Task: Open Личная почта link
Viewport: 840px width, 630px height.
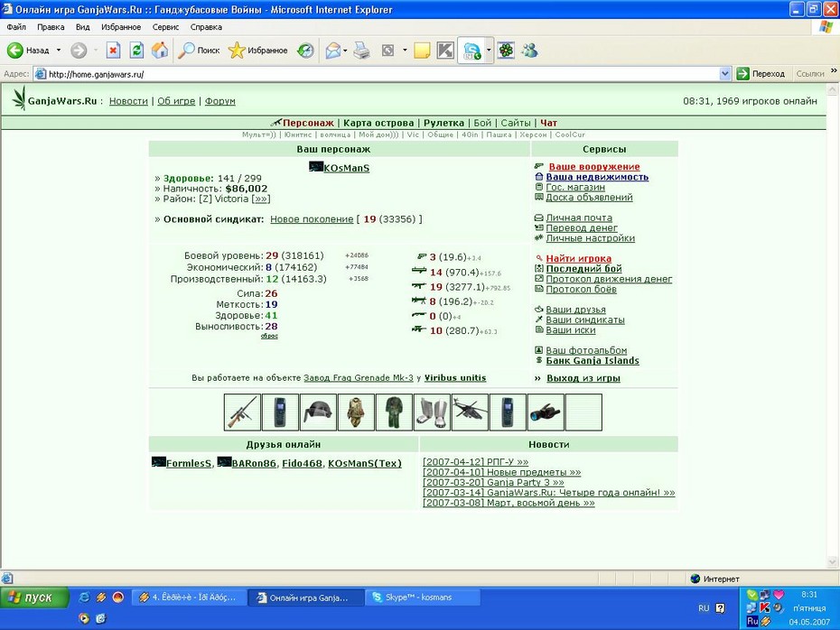Action: point(579,218)
